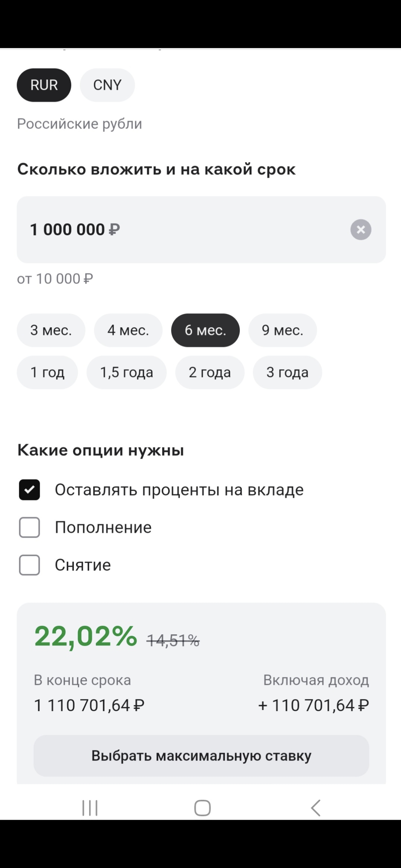This screenshot has height=868, width=401.
Task: Choose the 3 мес. term
Action: [x=51, y=330]
